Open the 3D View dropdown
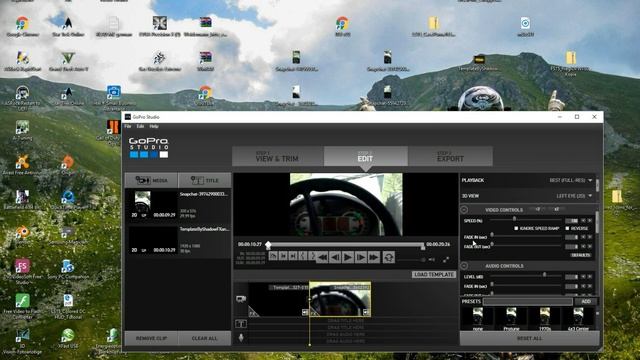640x360 pixels. 574,196
